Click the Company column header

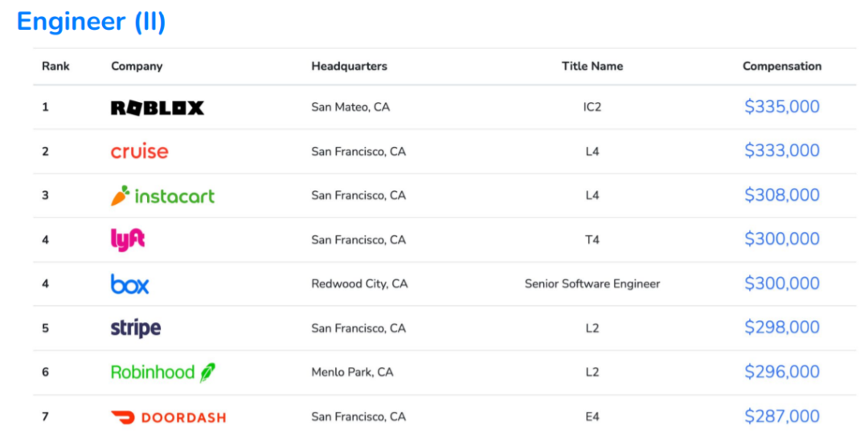click(137, 67)
